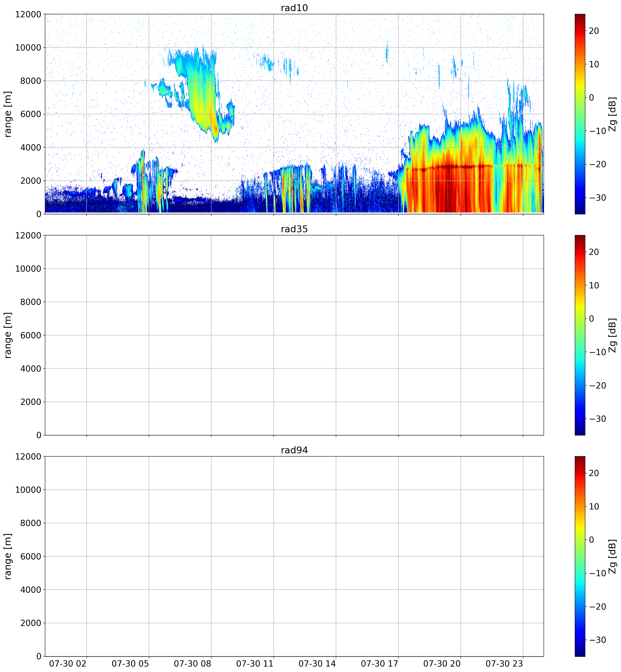Click the "rad10" plot title

294,8
